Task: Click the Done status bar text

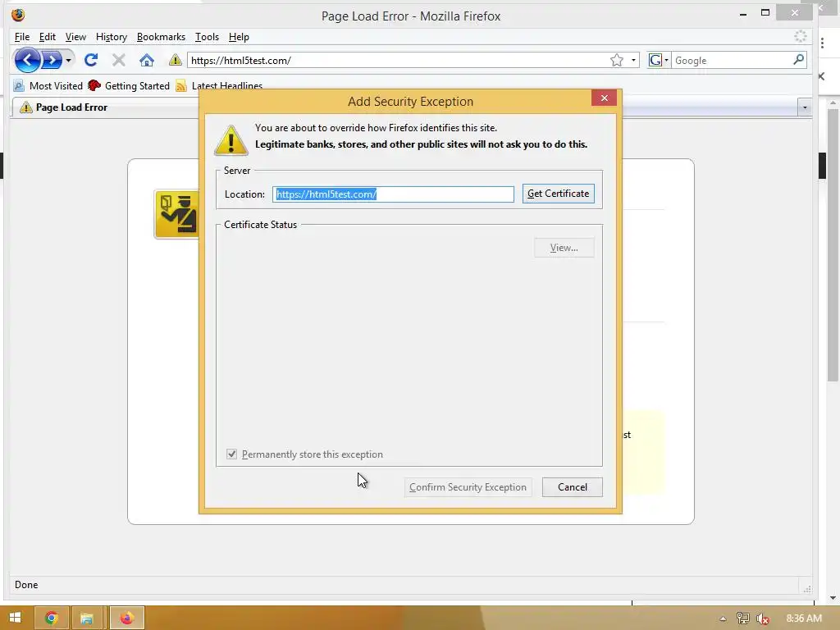Action: [26, 584]
